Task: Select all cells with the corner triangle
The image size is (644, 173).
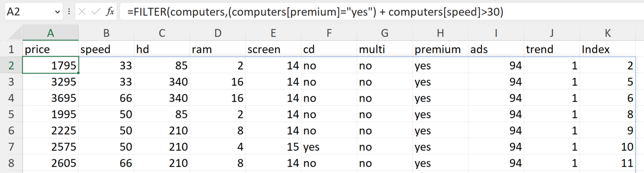Action: pos(12,33)
